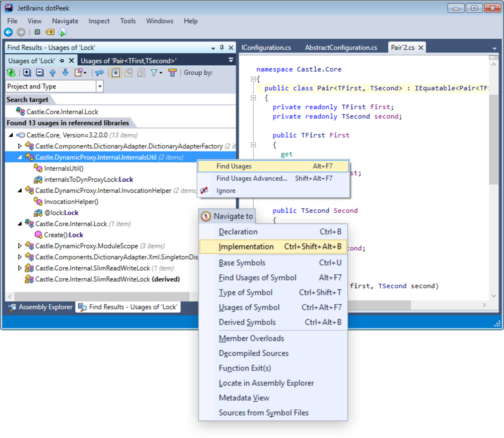Open the Windows menu
Viewport: 504px width, 438px height.
[x=160, y=21]
